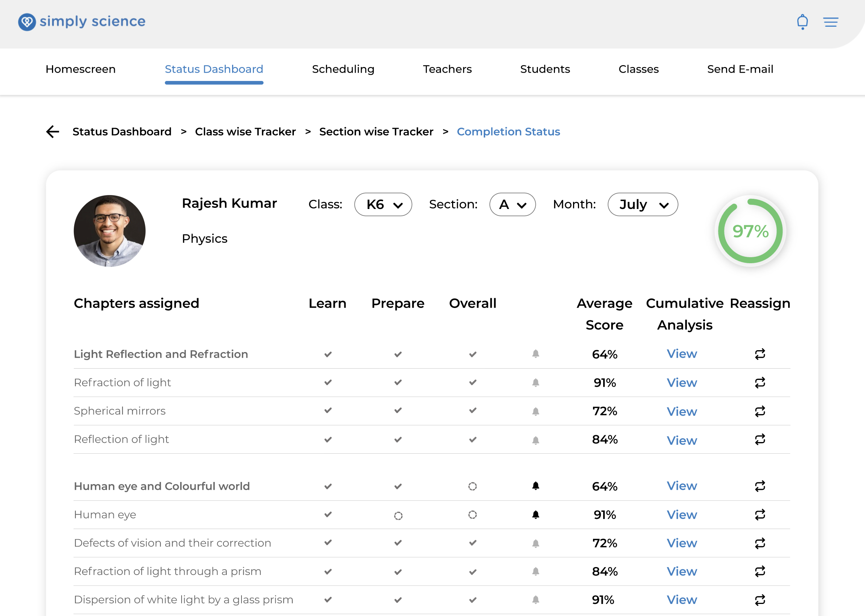Go to the Homescreen tab
The width and height of the screenshot is (865, 616).
(81, 69)
